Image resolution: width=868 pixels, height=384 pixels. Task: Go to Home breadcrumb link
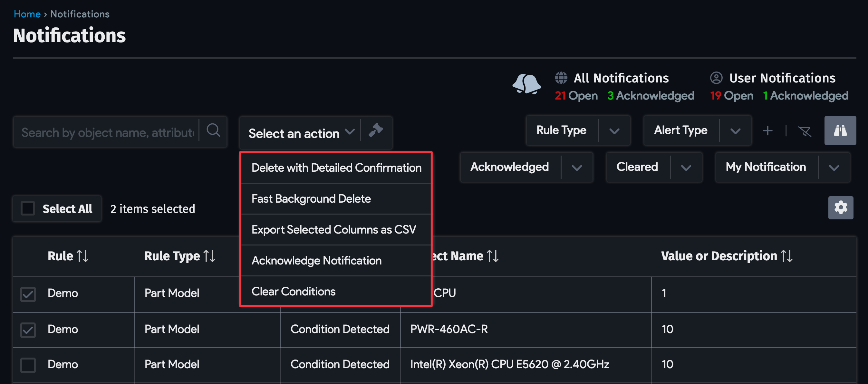tap(27, 14)
